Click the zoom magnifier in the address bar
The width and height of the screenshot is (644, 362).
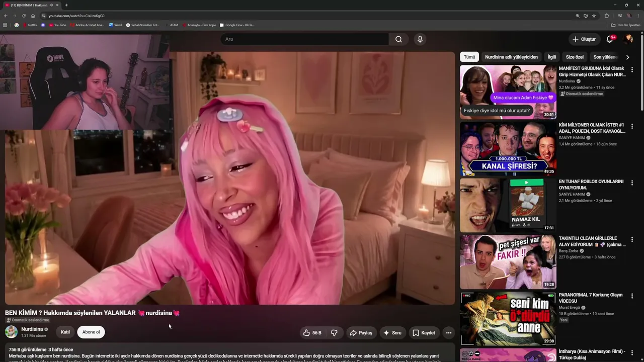[x=578, y=16]
